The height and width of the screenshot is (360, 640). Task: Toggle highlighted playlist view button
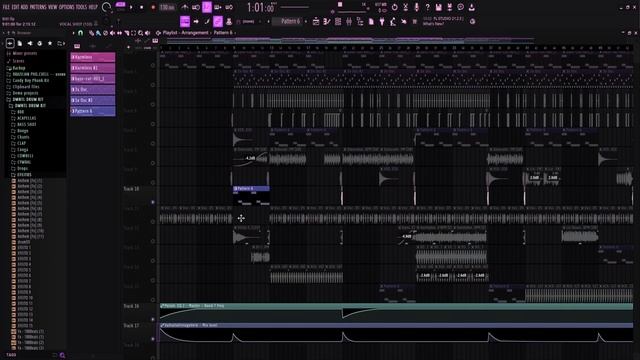tap(185, 21)
